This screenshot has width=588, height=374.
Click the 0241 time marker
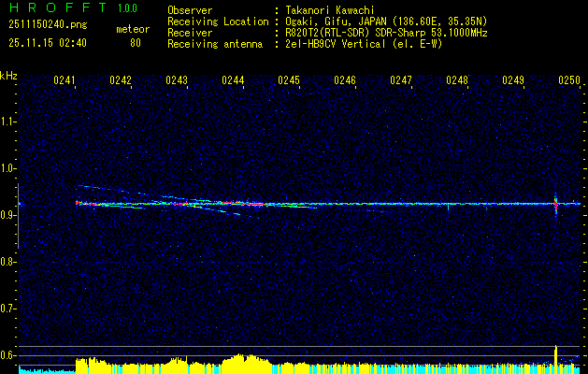click(65, 81)
